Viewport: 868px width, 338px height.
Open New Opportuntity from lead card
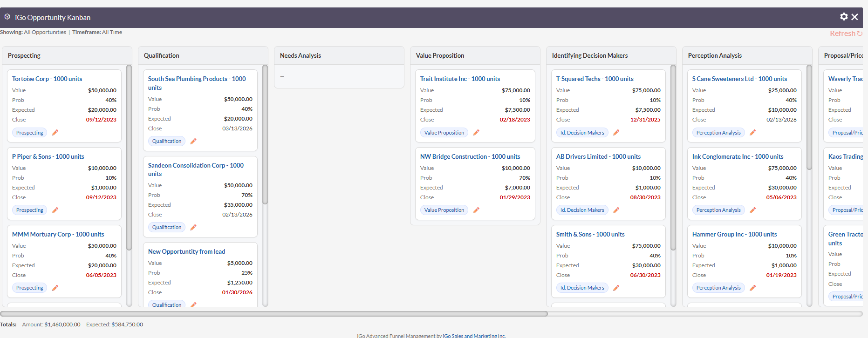click(186, 251)
